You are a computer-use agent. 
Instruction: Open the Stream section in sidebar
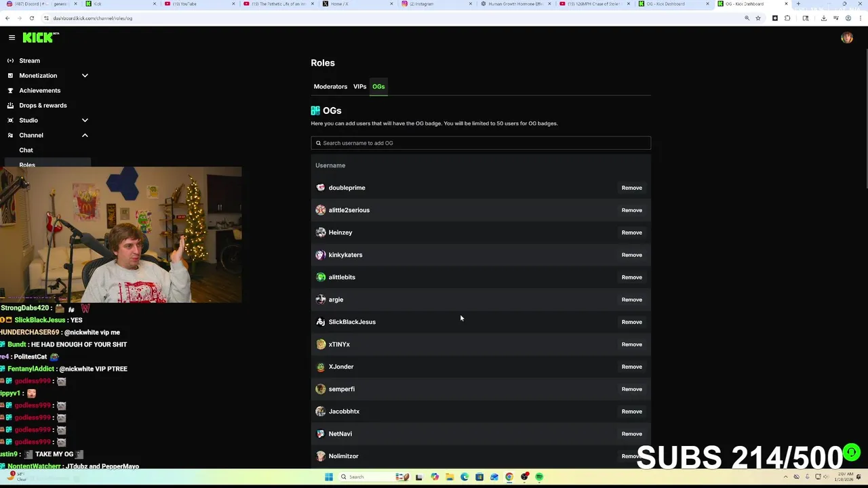point(29,60)
